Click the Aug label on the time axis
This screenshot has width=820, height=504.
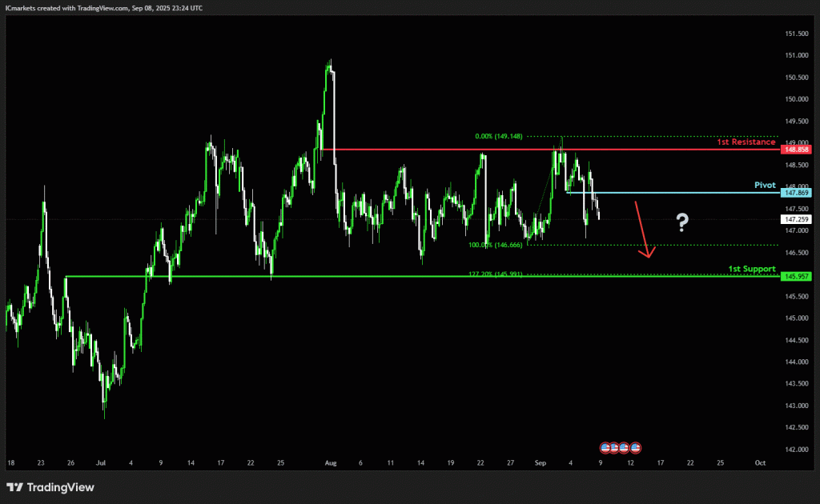coord(331,462)
